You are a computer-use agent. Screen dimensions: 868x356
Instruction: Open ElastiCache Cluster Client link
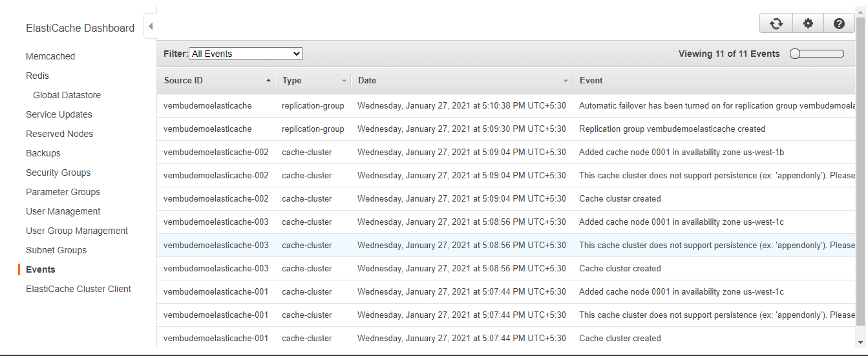[x=78, y=289]
